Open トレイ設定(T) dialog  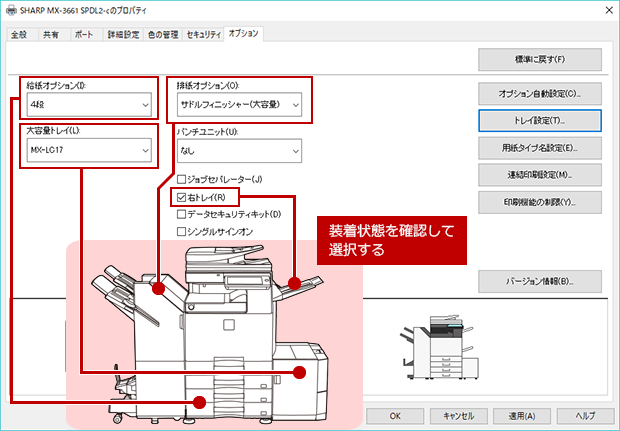(540, 121)
